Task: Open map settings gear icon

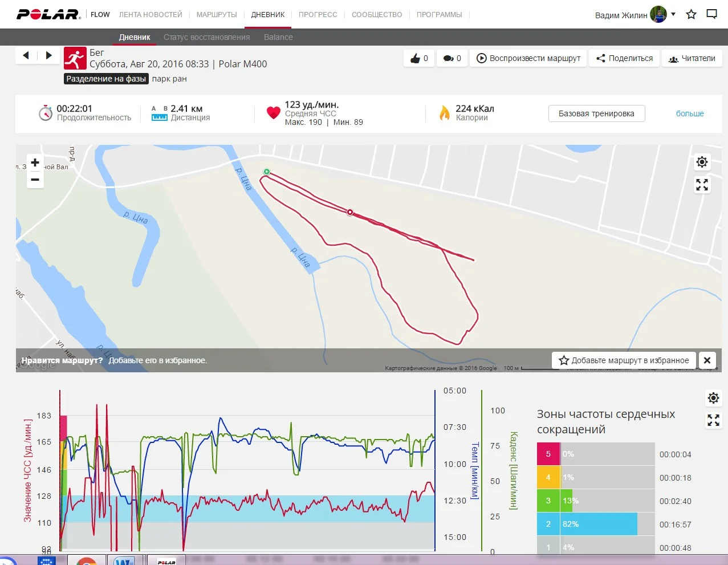Action: click(702, 162)
